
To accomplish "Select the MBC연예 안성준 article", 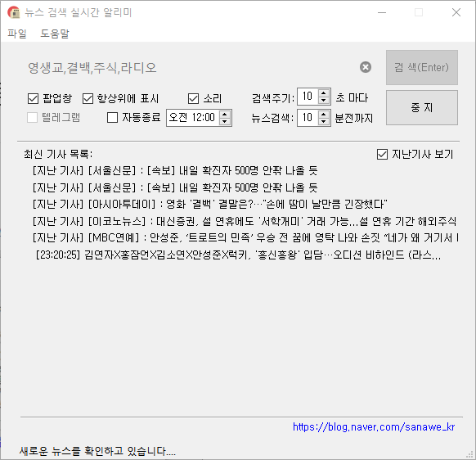I will pyautogui.click(x=245, y=238).
